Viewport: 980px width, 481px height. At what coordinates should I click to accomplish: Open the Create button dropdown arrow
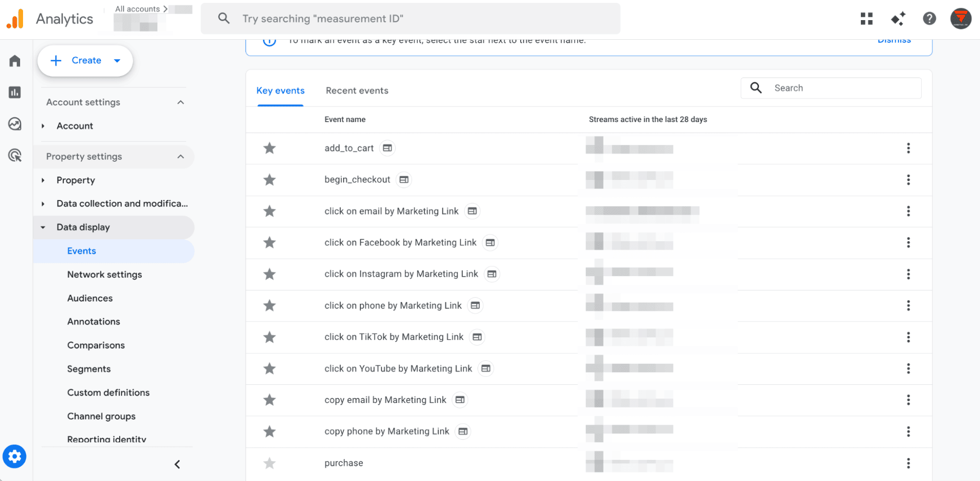point(117,61)
